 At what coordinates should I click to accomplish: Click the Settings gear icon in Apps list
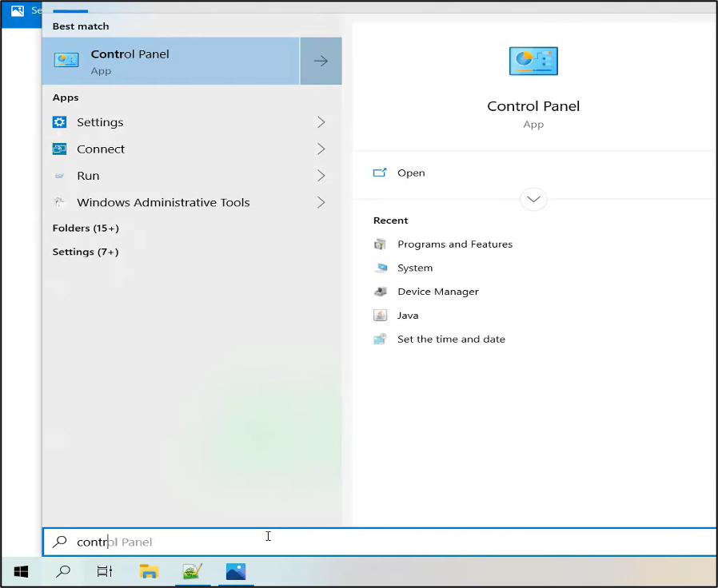coord(60,122)
